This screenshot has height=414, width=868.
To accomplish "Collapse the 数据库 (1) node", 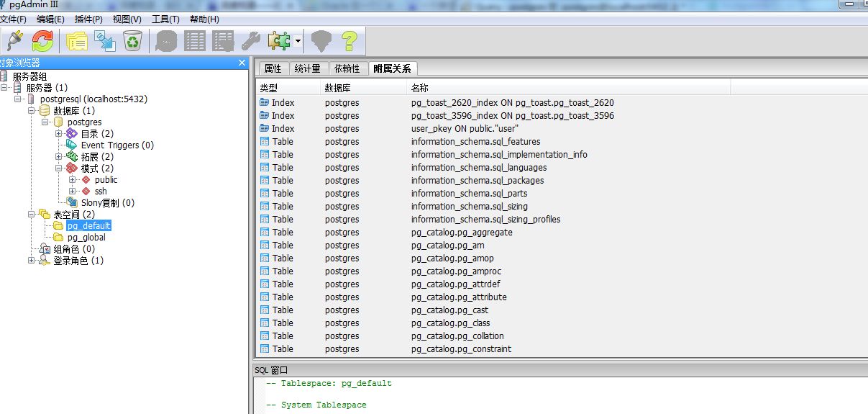I will coord(32,111).
